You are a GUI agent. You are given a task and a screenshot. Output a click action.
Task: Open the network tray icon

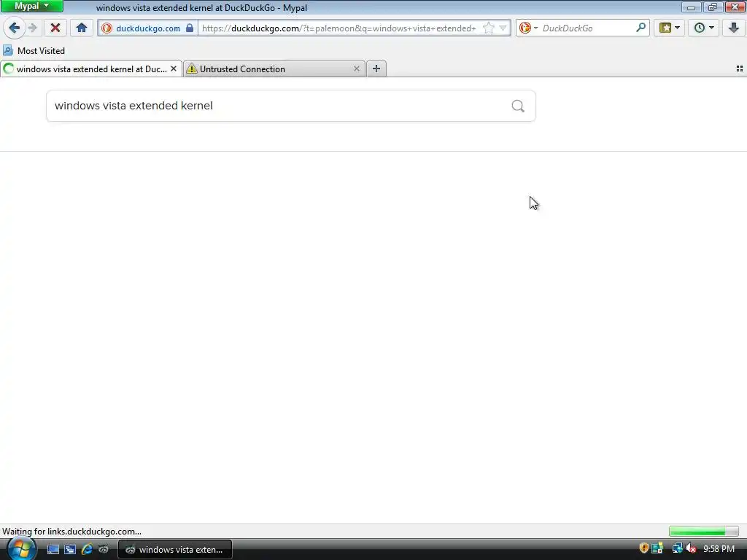(676, 548)
